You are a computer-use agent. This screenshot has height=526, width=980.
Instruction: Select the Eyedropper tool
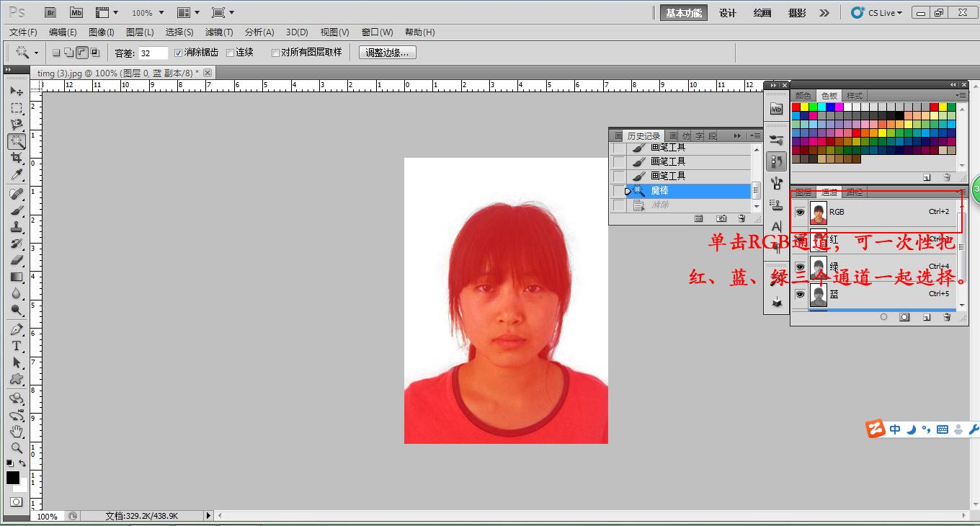(17, 176)
